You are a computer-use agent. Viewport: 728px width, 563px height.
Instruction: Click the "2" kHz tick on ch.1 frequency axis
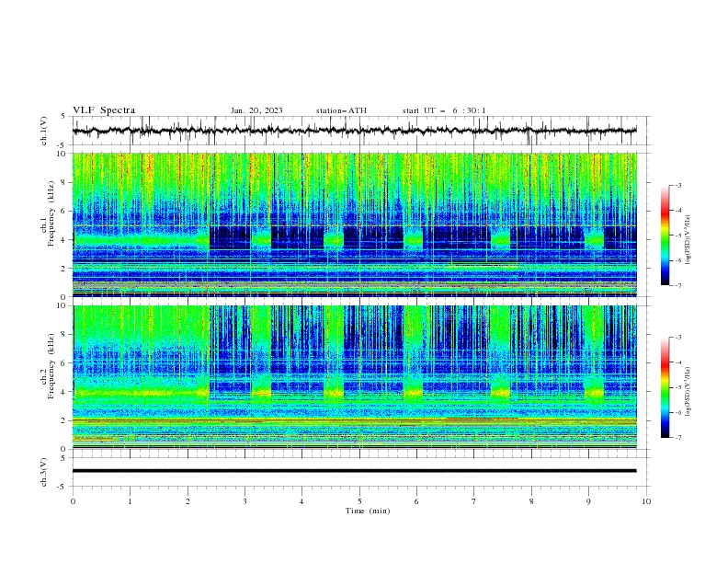pos(65,268)
